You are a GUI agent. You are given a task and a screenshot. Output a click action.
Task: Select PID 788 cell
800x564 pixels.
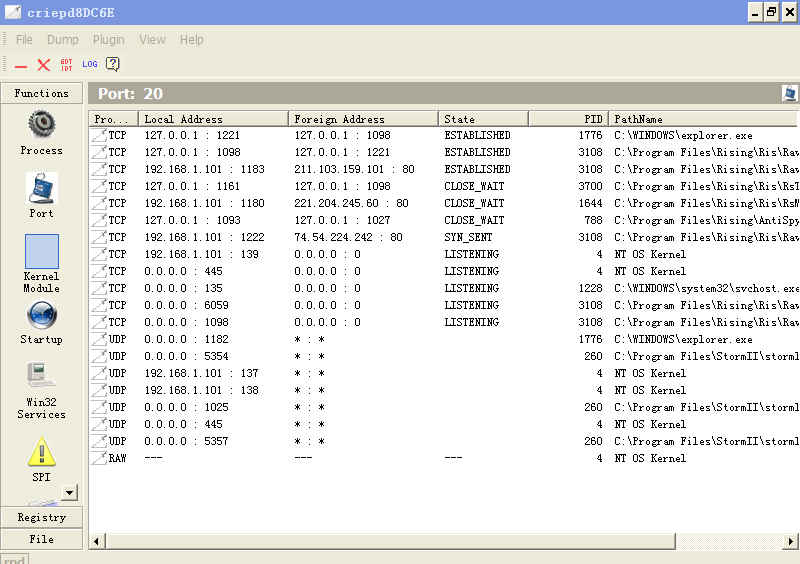pos(593,220)
